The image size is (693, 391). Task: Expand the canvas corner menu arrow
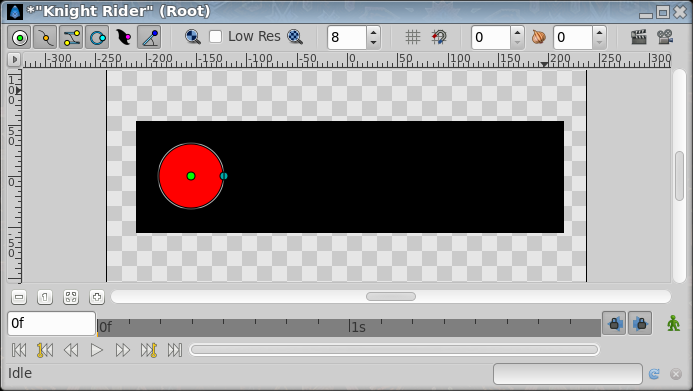[14, 59]
